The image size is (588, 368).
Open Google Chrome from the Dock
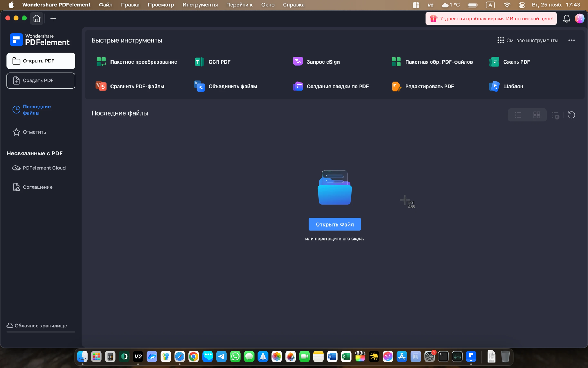coord(194,357)
